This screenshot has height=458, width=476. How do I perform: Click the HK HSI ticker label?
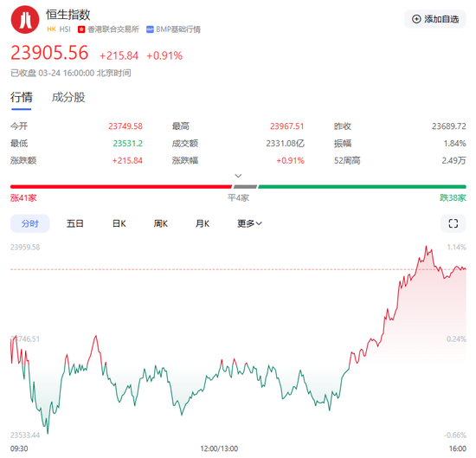pyautogui.click(x=59, y=29)
